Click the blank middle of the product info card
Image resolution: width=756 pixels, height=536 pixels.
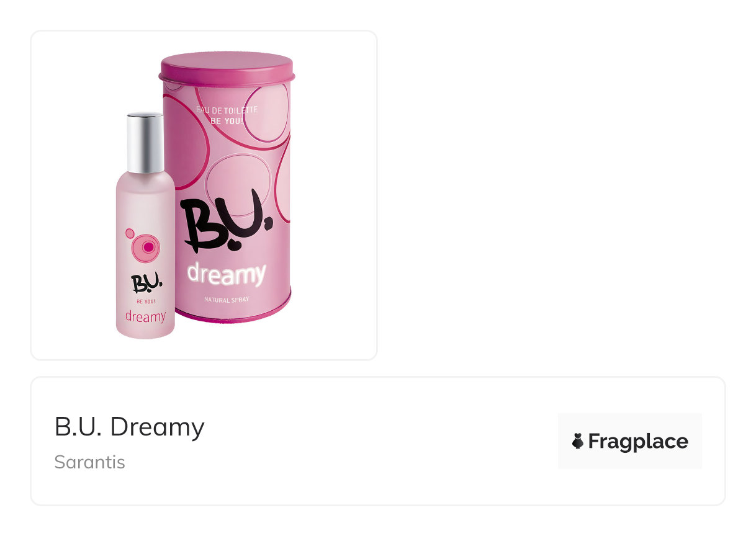pyautogui.click(x=379, y=441)
